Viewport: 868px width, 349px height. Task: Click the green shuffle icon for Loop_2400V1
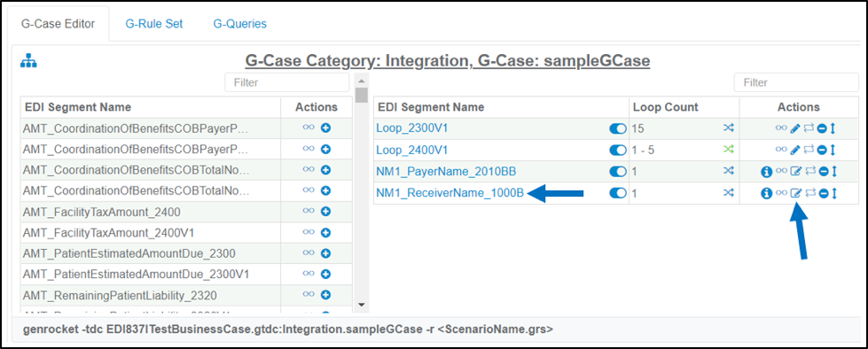tap(729, 150)
